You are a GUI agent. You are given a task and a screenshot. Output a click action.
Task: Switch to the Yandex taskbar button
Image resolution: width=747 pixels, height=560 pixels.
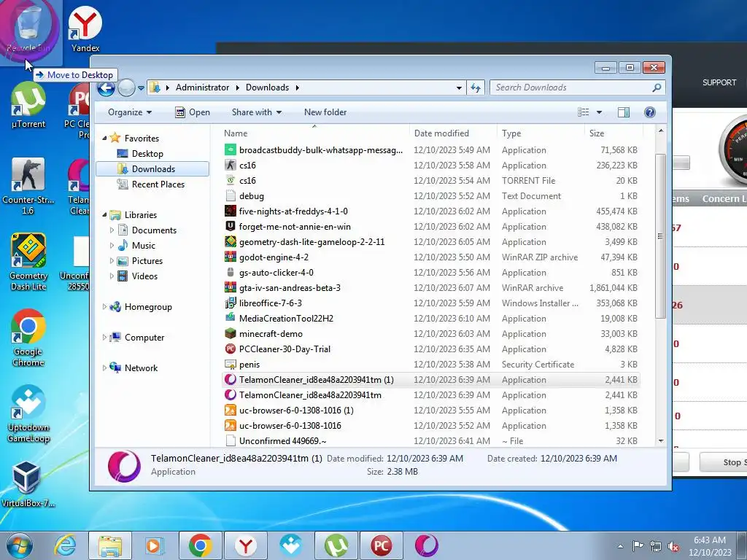pos(245,545)
